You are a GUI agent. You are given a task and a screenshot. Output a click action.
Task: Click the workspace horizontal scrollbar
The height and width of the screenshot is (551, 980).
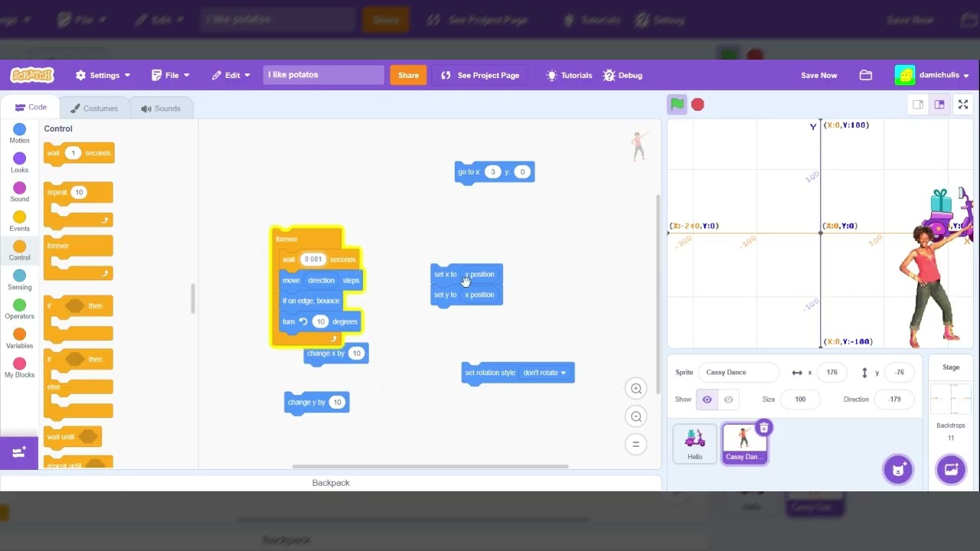coord(430,466)
